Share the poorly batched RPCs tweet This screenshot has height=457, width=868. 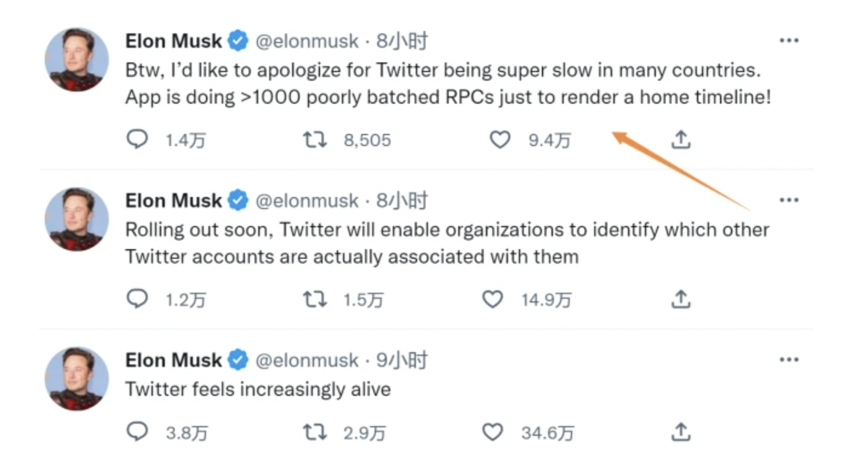point(681,140)
